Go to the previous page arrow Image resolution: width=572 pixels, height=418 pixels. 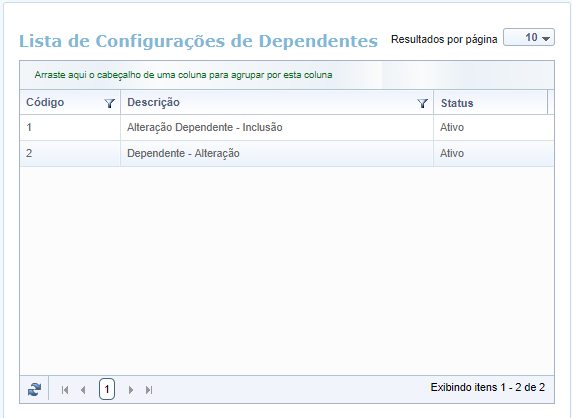point(83,390)
